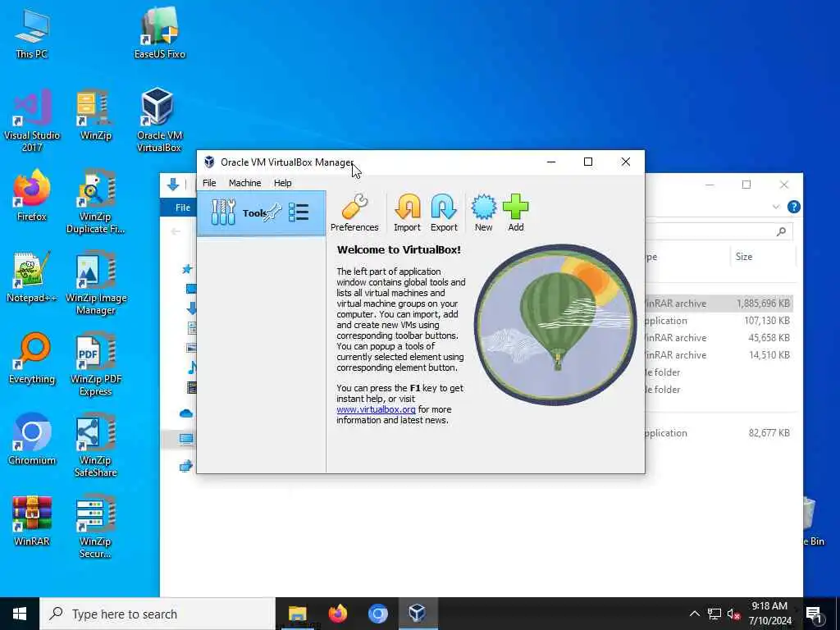Image resolution: width=840 pixels, height=630 pixels.
Task: Select the Everything search desktop icon
Action: pos(32,359)
